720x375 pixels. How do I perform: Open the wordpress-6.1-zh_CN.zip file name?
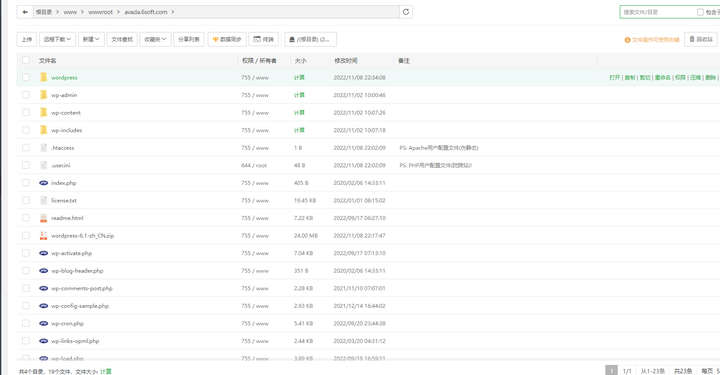pos(83,236)
